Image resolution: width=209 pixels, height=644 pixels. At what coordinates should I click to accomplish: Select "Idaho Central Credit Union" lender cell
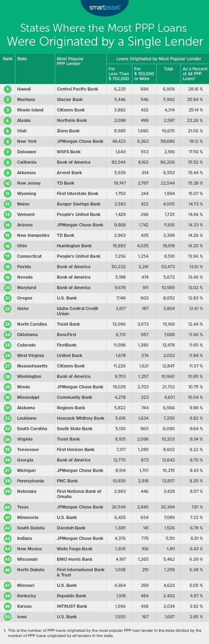77,311
